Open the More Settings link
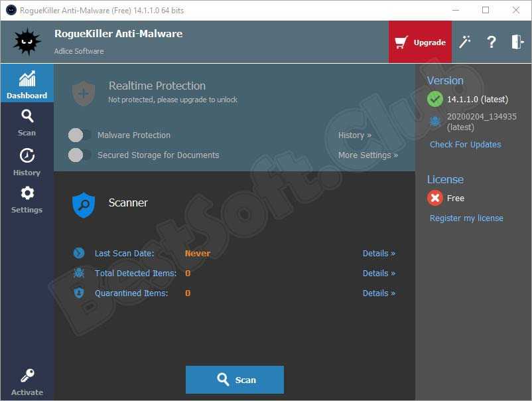532x401 pixels. click(x=367, y=155)
